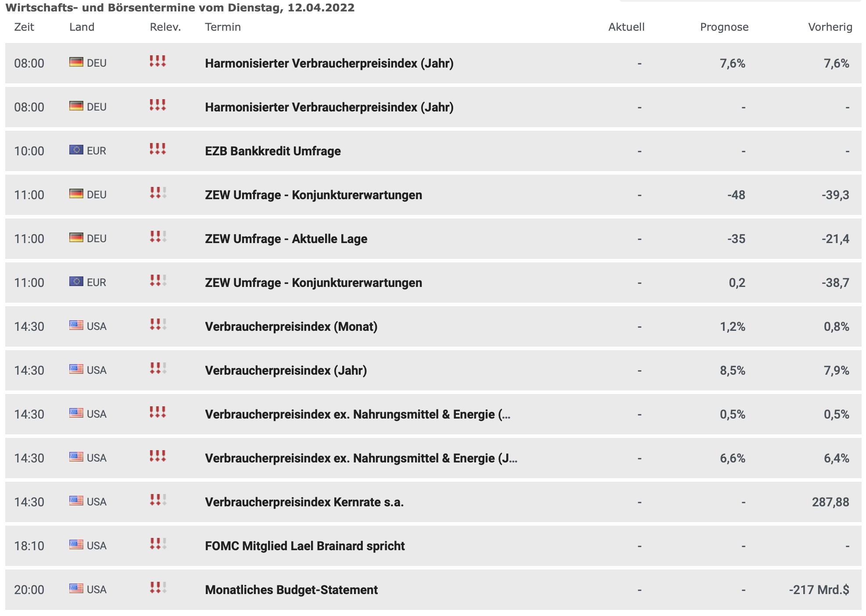Click the relevance icon for Monatliches Budget-Statement

(158, 587)
